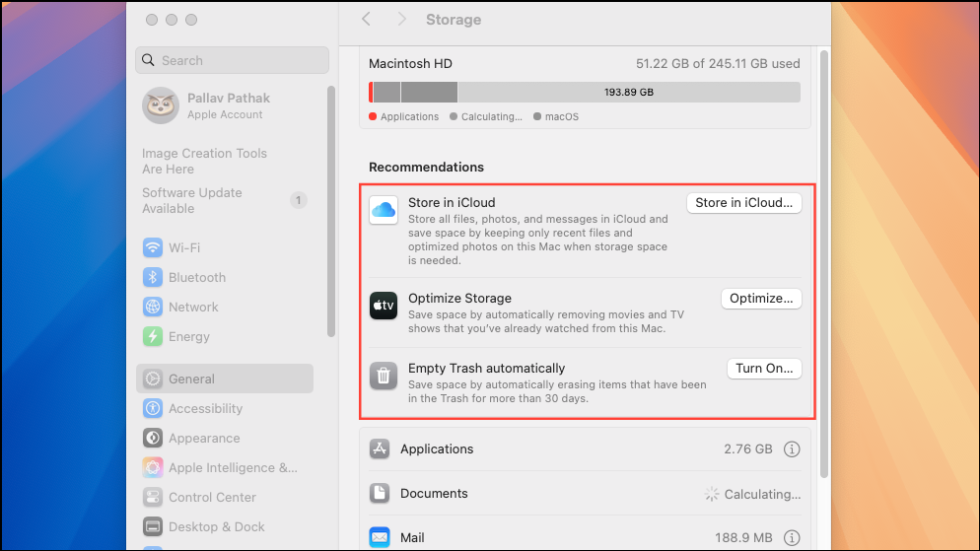Go forward with the right chevron
The width and height of the screenshot is (980, 551).
point(402,20)
